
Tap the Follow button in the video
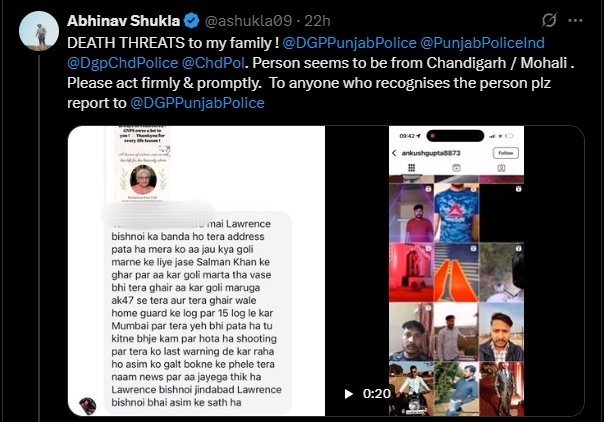tap(506, 153)
